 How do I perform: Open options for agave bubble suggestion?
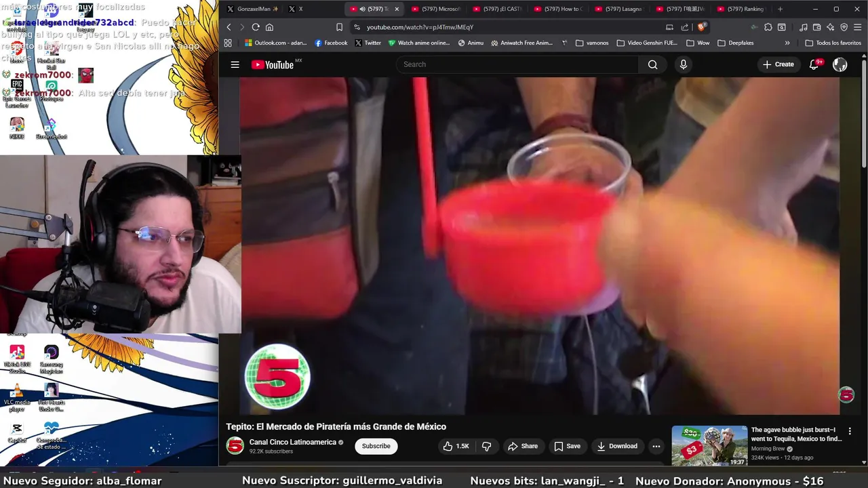(850, 431)
